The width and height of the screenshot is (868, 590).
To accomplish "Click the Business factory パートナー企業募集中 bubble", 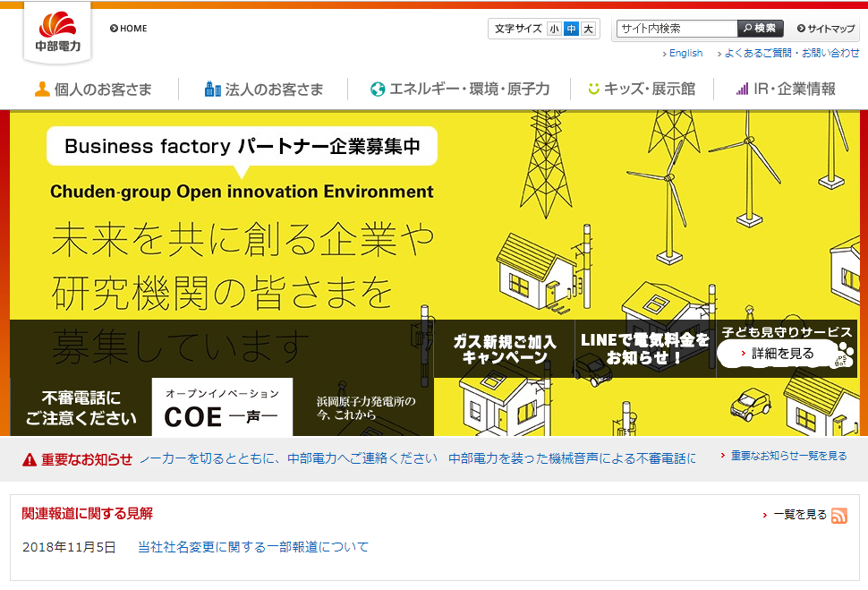I will 242,146.
